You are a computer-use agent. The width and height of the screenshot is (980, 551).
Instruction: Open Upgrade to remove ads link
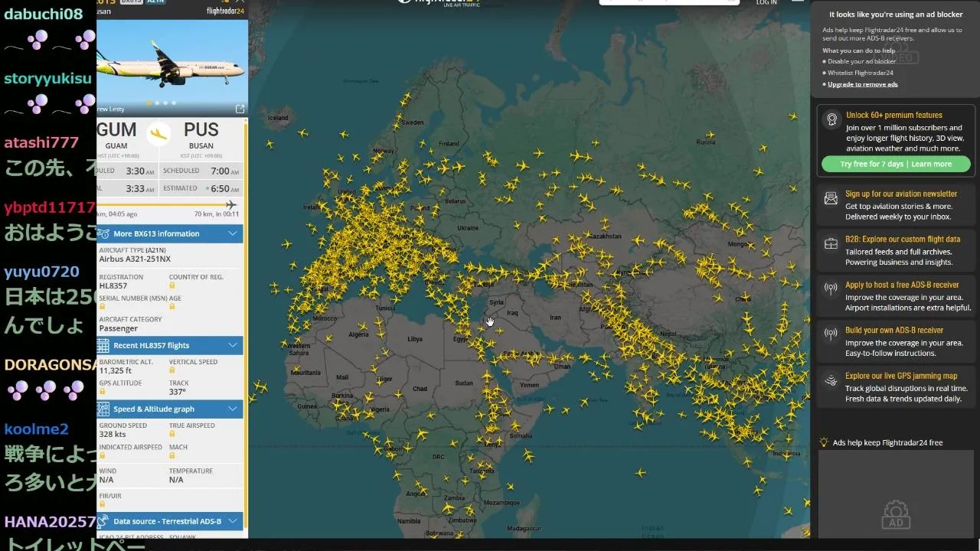point(863,84)
